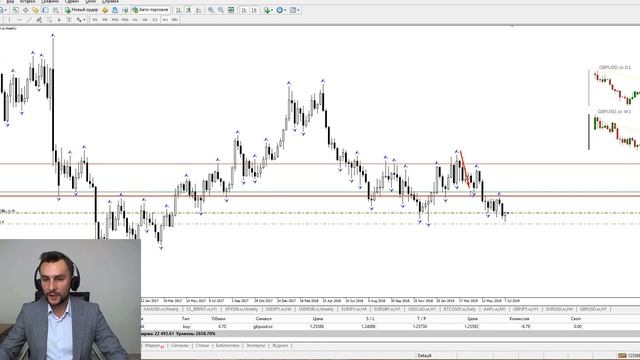Toggle the Авто-торговля button
The image size is (640, 360).
(x=151, y=10)
